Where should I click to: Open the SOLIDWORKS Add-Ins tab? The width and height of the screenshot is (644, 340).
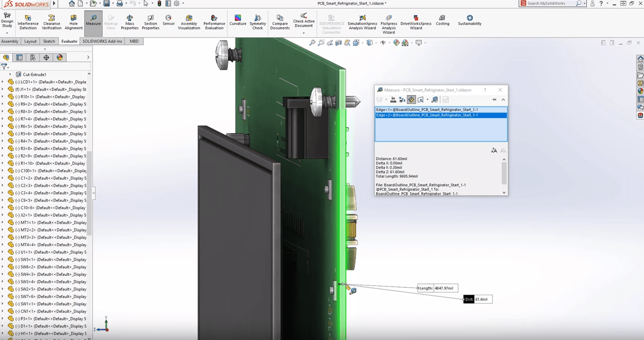(103, 41)
